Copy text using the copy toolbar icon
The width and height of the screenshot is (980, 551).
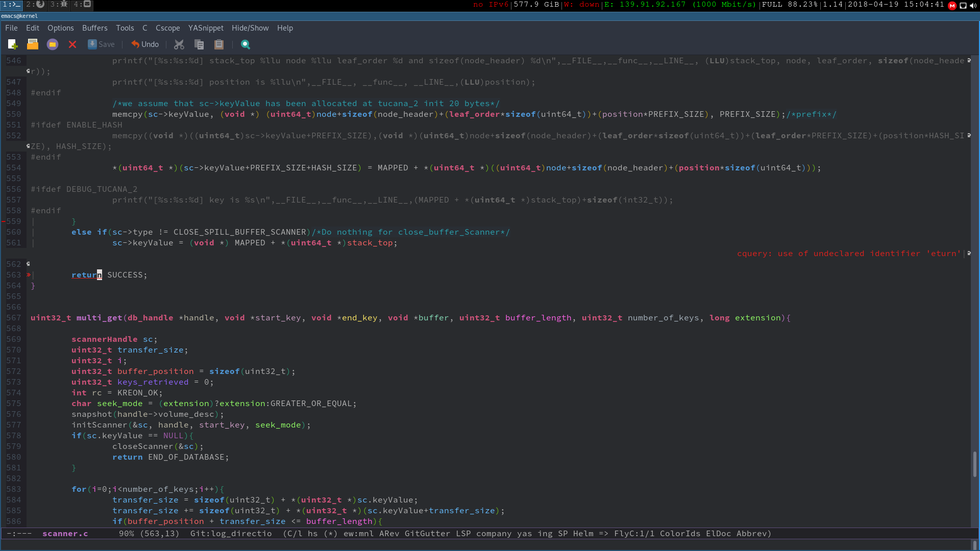199,44
